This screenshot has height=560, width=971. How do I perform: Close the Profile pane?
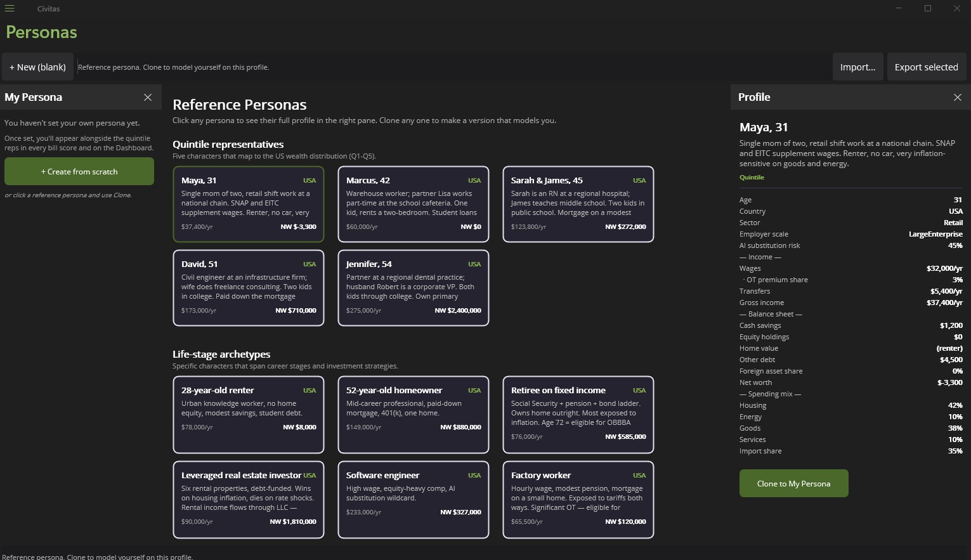957,97
